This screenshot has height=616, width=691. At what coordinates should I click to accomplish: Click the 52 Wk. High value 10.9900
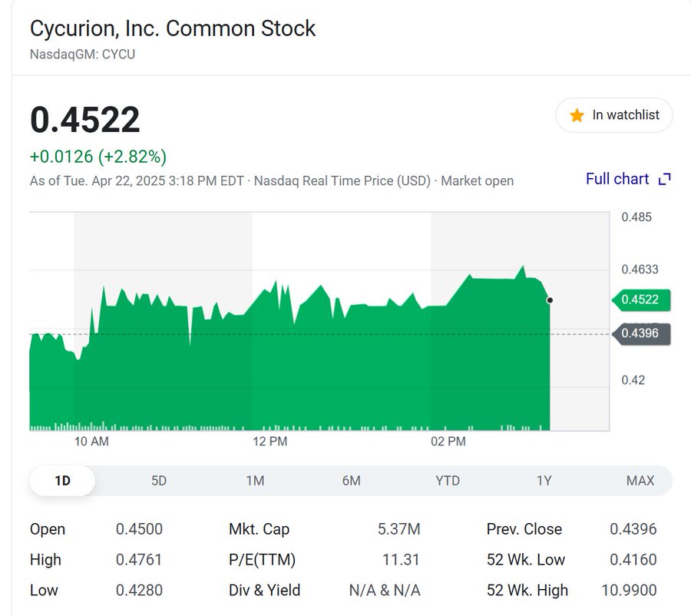click(x=630, y=590)
